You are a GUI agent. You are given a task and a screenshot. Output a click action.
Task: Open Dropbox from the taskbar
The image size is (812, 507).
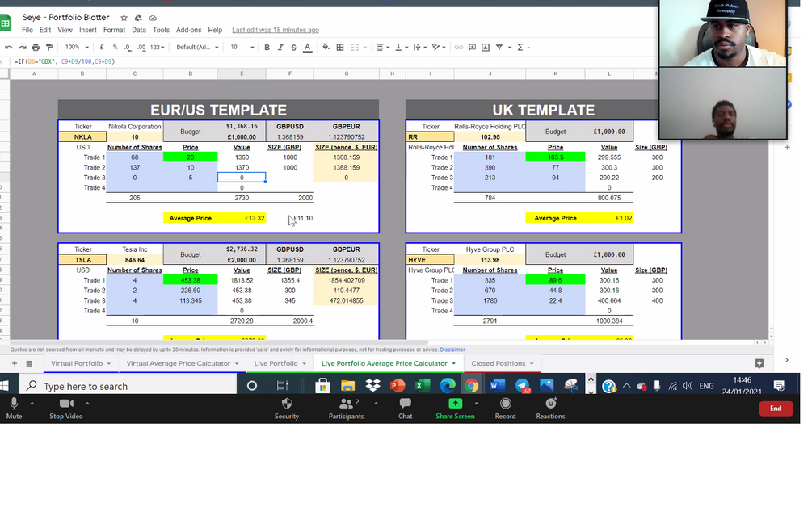pos(372,385)
